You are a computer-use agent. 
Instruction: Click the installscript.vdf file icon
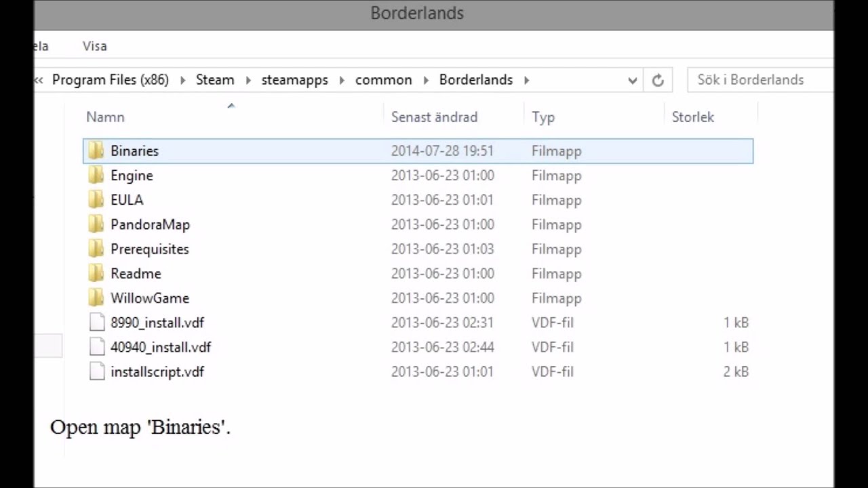[x=97, y=371]
